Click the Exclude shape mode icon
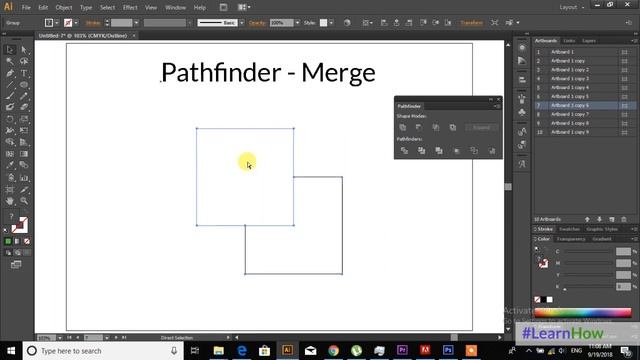 coord(453,127)
